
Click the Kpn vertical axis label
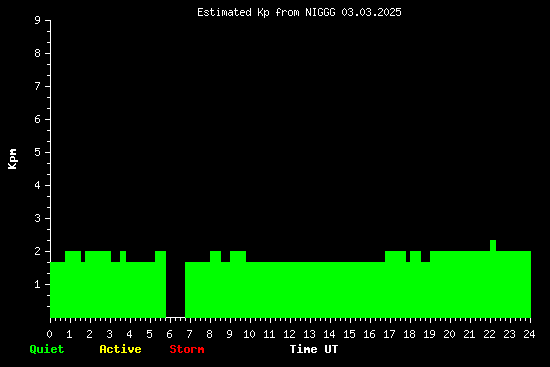(12, 159)
